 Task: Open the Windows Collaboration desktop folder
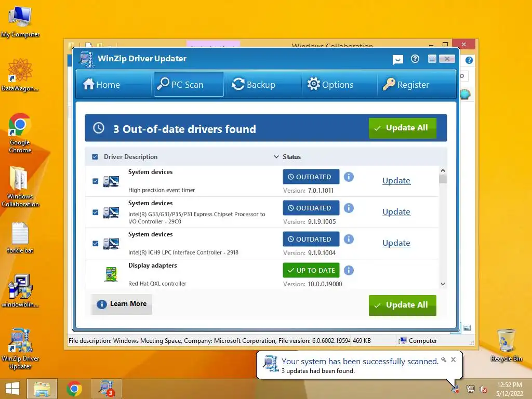pyautogui.click(x=20, y=187)
